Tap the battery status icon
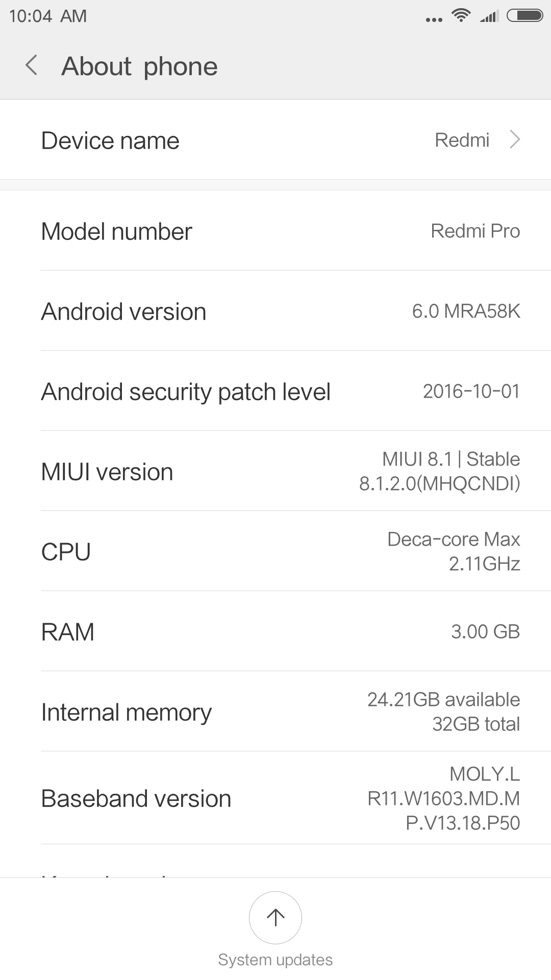The image size is (551, 980). point(524,16)
